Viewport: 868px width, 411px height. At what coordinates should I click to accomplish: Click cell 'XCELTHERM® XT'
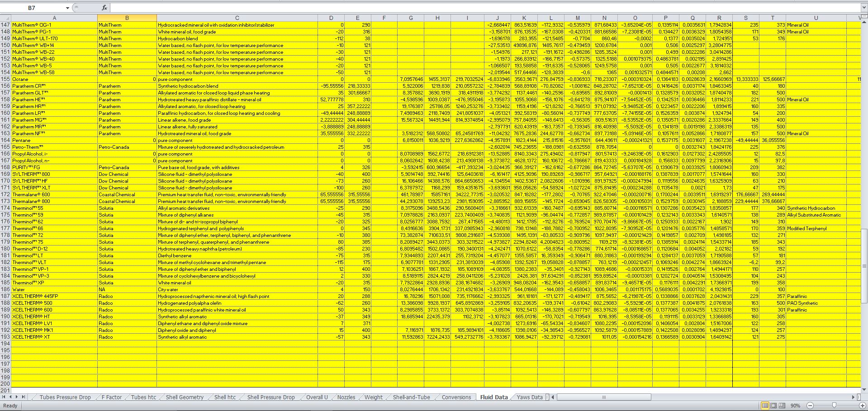[54, 337]
